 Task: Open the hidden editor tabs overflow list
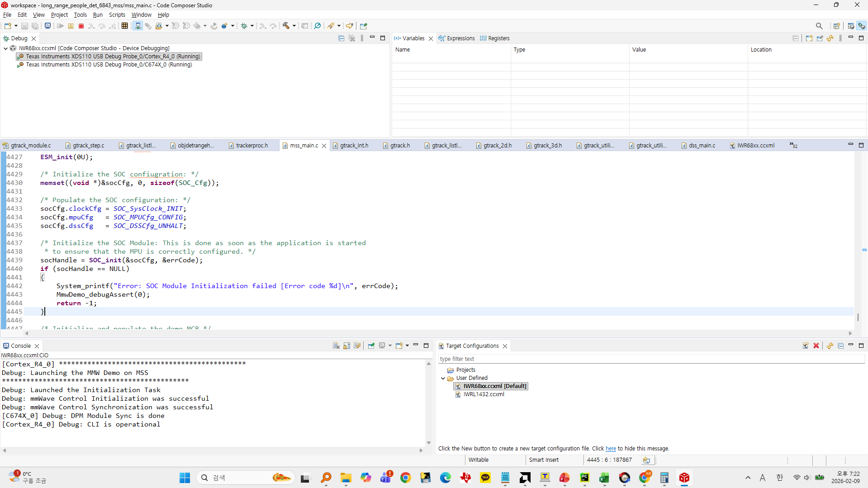tap(794, 146)
